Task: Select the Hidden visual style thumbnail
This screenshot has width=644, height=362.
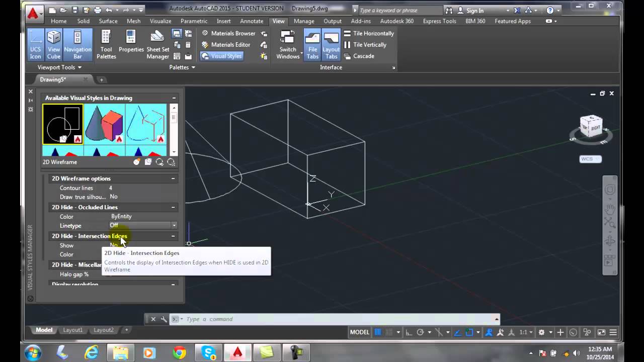Action: (x=146, y=124)
